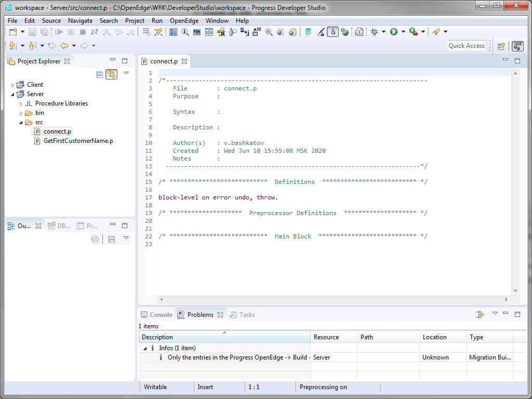Click the yellow Back navigation arrow

pyautogui.click(x=64, y=46)
